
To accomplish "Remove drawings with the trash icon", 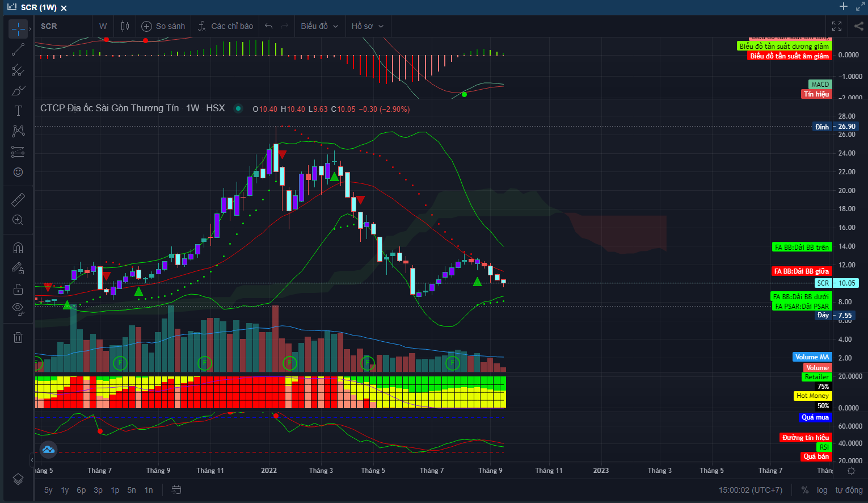I will 18,337.
